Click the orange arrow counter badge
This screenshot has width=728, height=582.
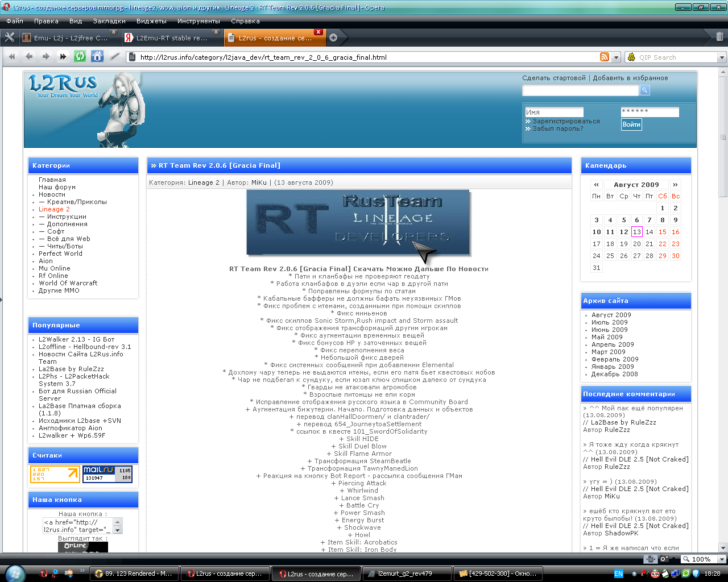click(55, 474)
